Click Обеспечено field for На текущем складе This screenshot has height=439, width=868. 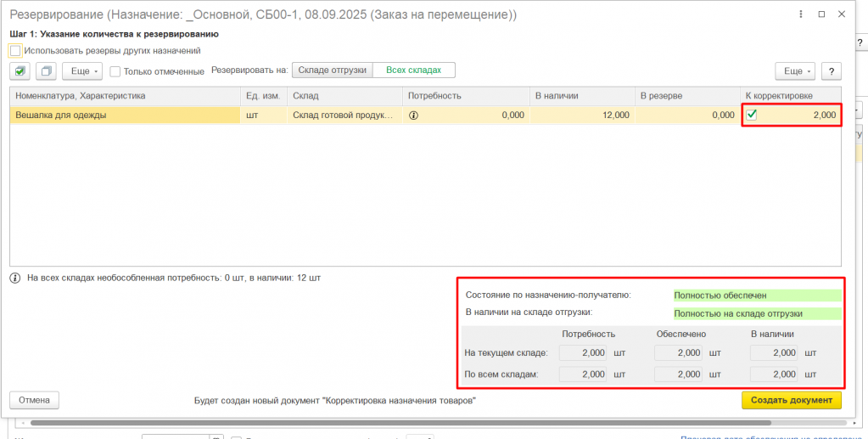point(678,353)
